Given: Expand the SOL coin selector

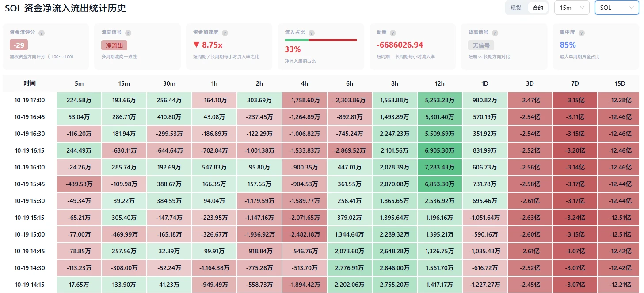Looking at the screenshot, I should [617, 8].
